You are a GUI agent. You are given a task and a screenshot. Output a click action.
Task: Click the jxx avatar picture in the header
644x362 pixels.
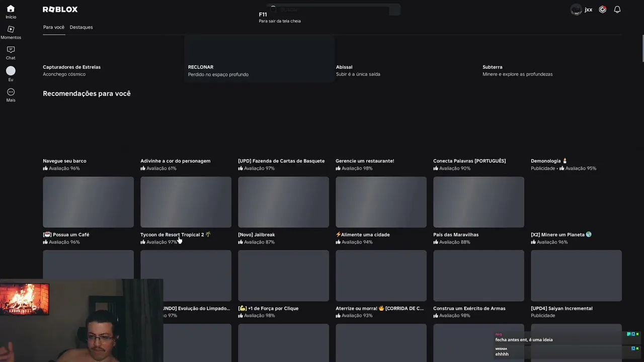(576, 10)
